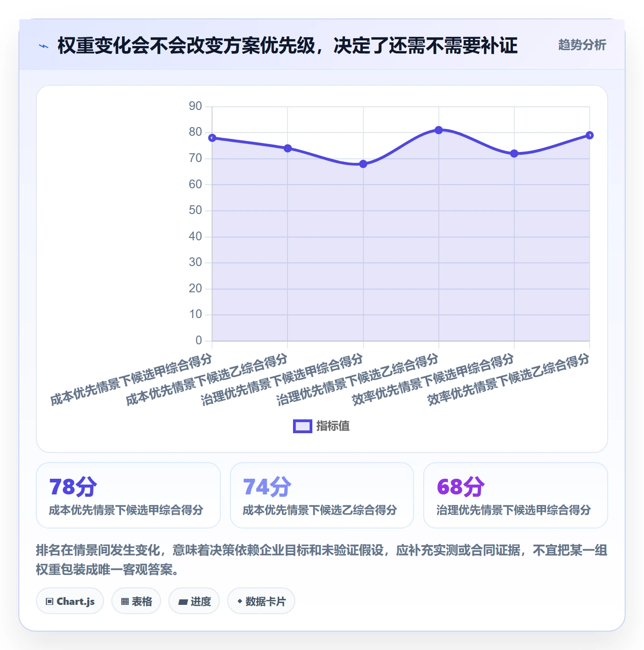Viewport: 644px width, 650px height.
Task: Select the 68分 score card
Action: click(516, 495)
